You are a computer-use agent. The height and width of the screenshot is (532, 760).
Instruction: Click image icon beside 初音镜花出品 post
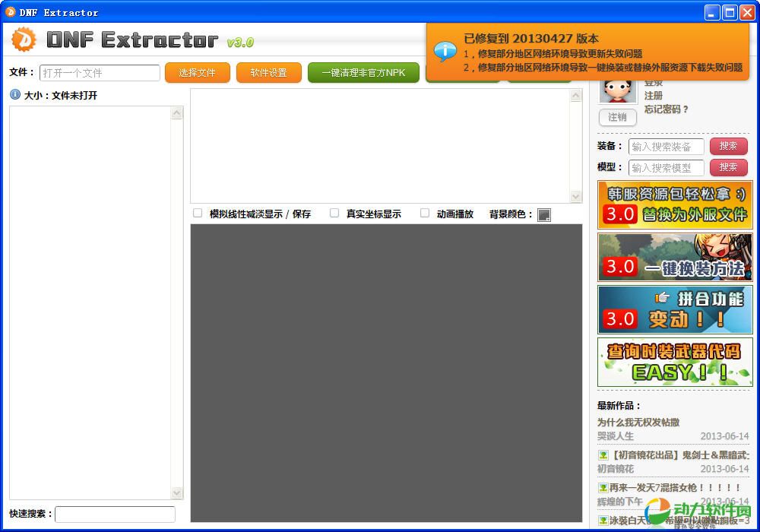coord(603,455)
